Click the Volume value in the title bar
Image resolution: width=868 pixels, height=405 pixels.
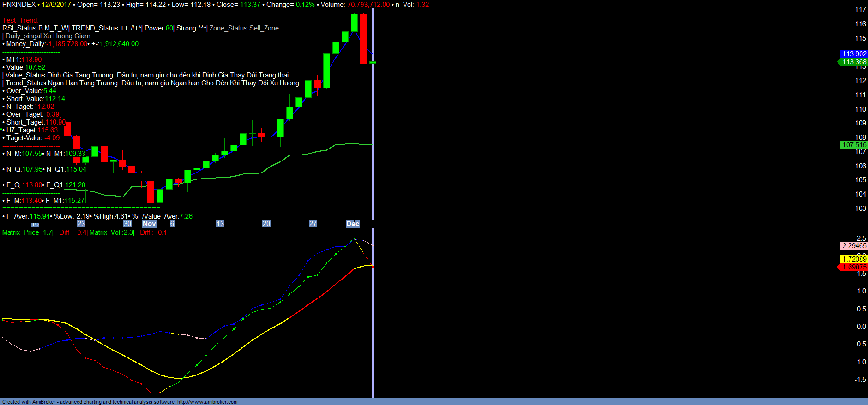[x=368, y=5]
